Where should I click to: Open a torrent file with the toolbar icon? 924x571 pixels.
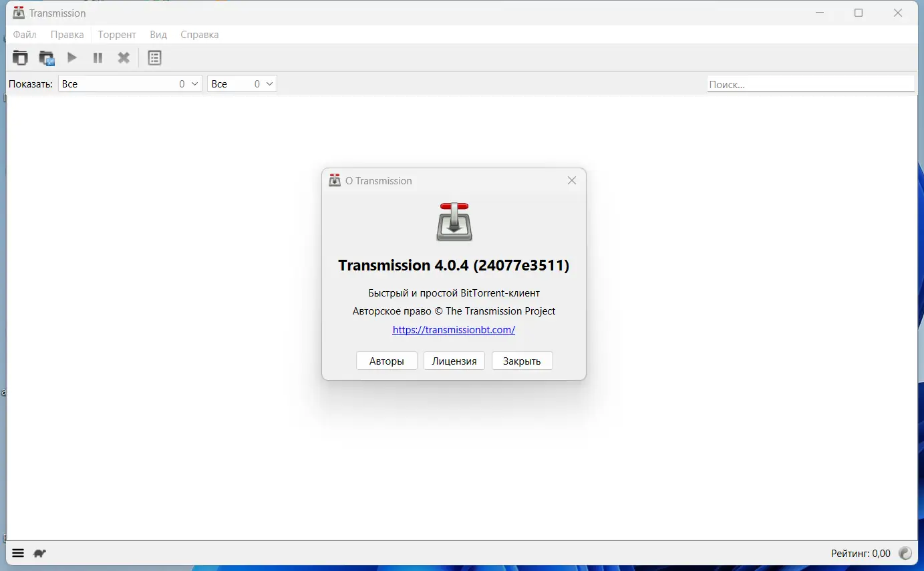[21, 58]
